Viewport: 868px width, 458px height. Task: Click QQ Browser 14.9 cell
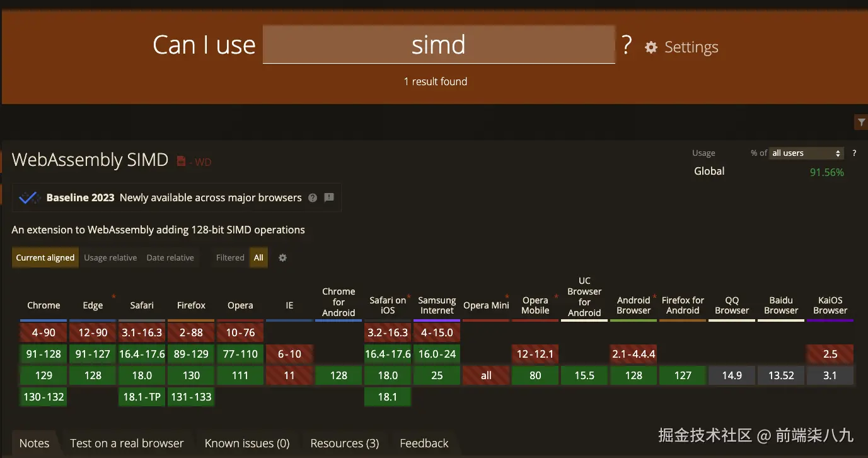tap(732, 375)
